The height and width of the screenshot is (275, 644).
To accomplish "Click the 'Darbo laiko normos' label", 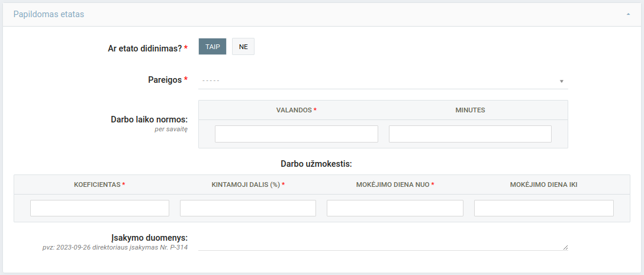I will coord(149,119).
